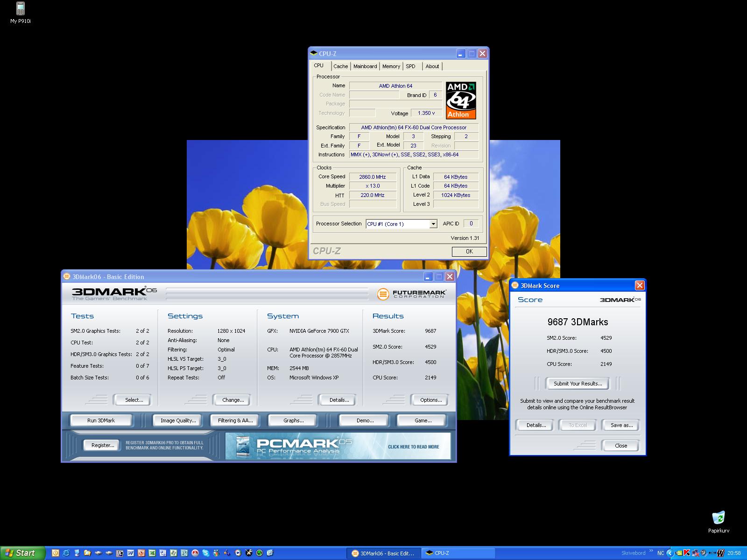The width and height of the screenshot is (747, 560).
Task: Click the HTT 220.0 MHz field
Action: coord(373,195)
